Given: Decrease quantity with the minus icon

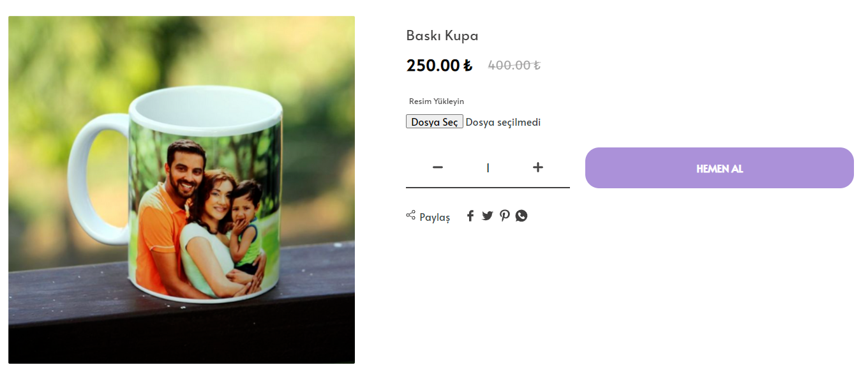Looking at the screenshot, I should pos(437,167).
